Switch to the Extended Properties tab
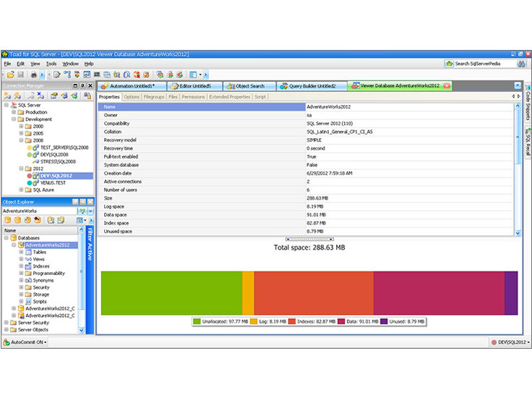532x398 pixels. (x=230, y=97)
